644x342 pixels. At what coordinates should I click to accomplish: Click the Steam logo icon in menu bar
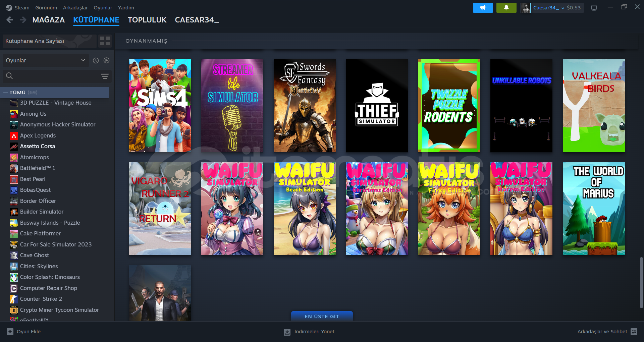click(9, 8)
